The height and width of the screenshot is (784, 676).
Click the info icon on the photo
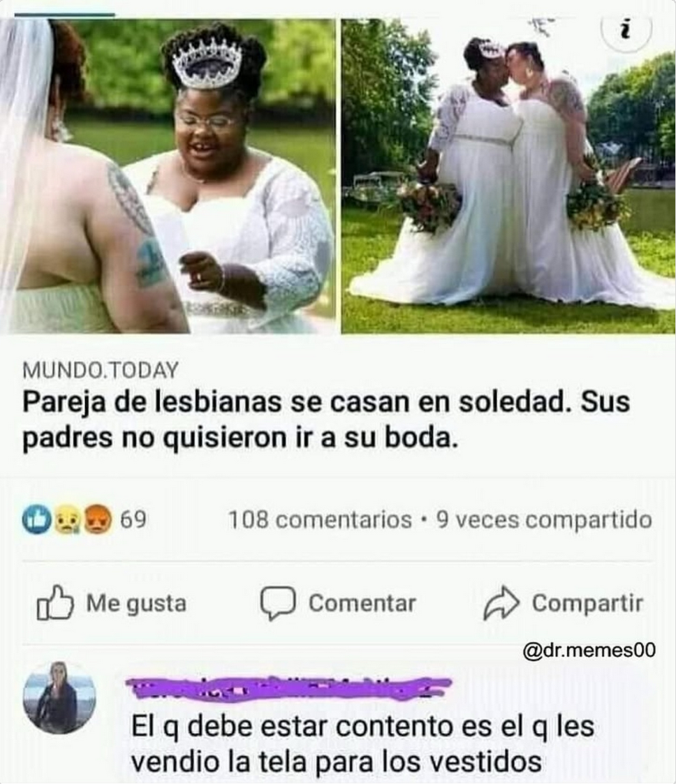coord(626,31)
